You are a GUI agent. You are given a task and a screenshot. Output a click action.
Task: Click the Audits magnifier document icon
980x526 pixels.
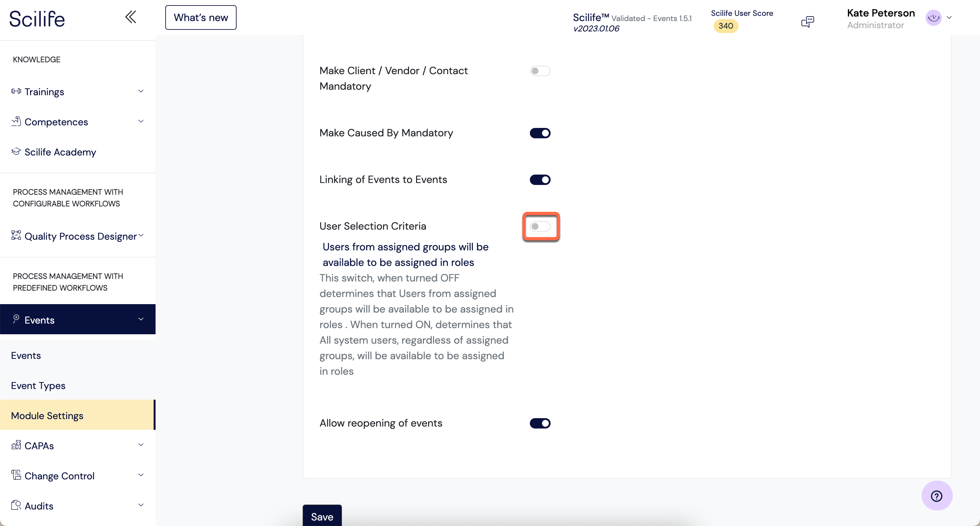(x=16, y=506)
